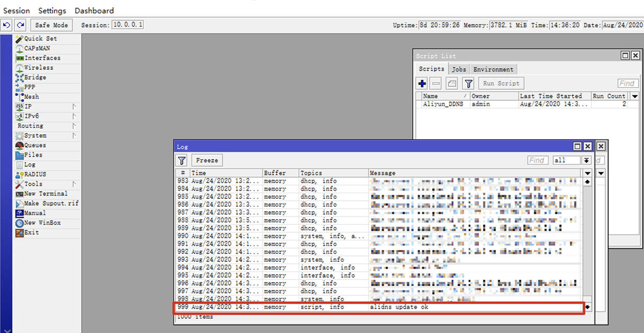This screenshot has width=644, height=333.
Task: Click the undo arrow icon in toolbar
Action: (7, 25)
